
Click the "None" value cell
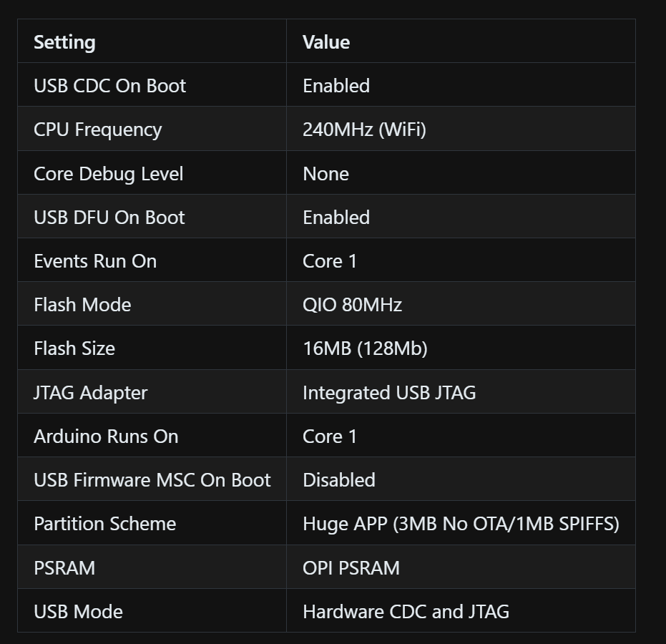[325, 174]
